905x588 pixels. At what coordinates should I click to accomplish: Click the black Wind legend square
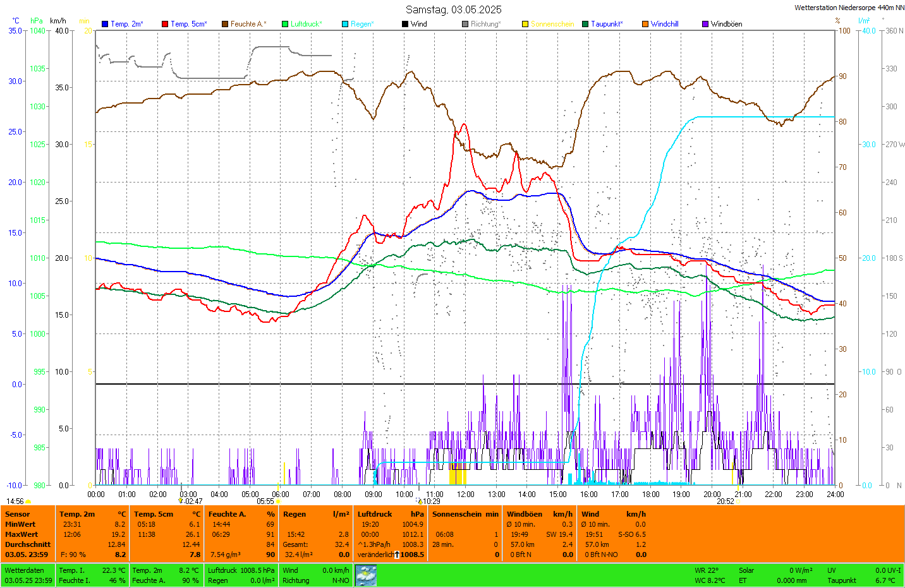coord(405,24)
